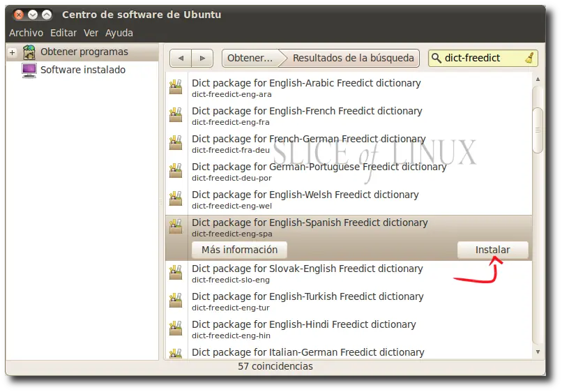The height and width of the screenshot is (392, 562).
Task: Click the dict-freedict-eng-spa package name
Action: coord(232,234)
